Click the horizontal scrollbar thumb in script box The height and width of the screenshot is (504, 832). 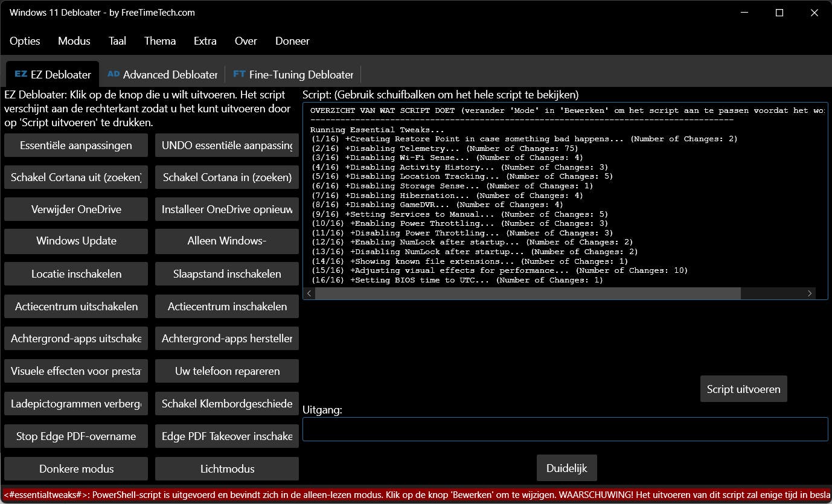(528, 293)
